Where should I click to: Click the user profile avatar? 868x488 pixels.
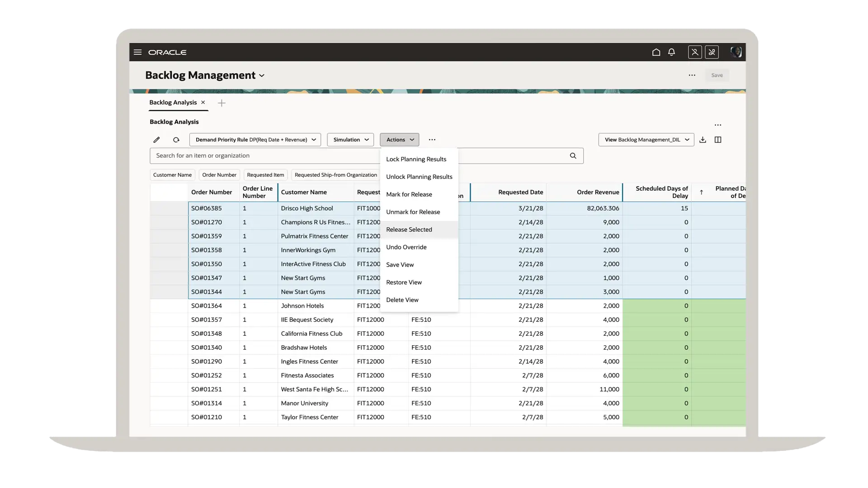[736, 52]
